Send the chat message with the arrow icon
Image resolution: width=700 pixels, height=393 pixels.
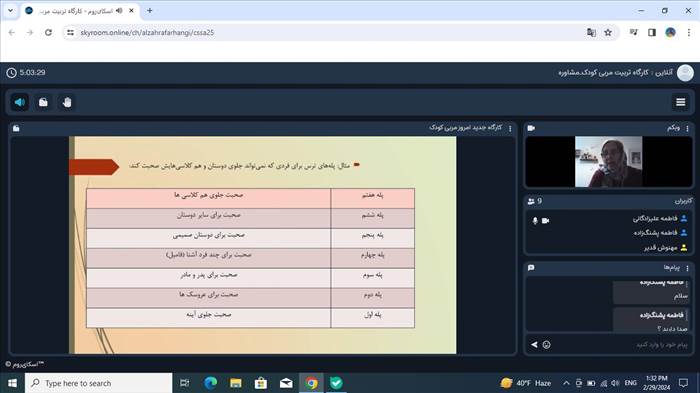(534, 345)
